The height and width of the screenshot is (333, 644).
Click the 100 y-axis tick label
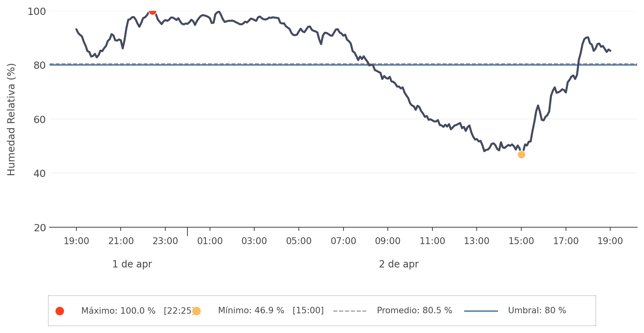tap(37, 12)
